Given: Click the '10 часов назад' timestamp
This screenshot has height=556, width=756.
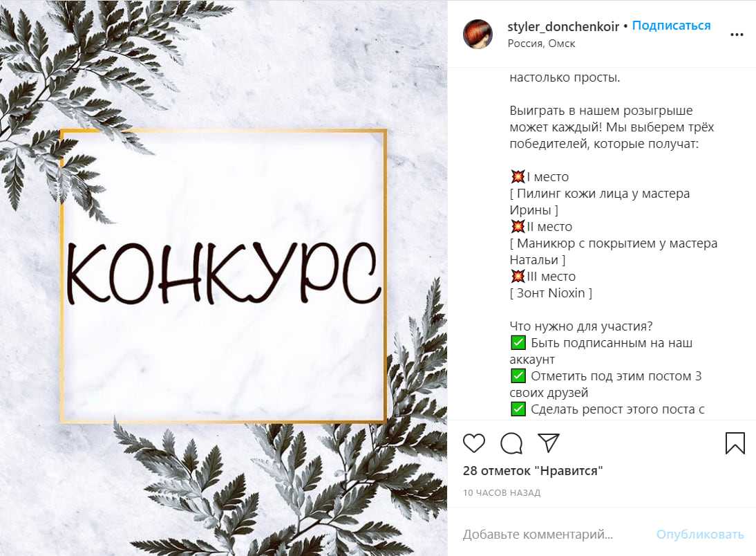Looking at the screenshot, I should tap(502, 493).
